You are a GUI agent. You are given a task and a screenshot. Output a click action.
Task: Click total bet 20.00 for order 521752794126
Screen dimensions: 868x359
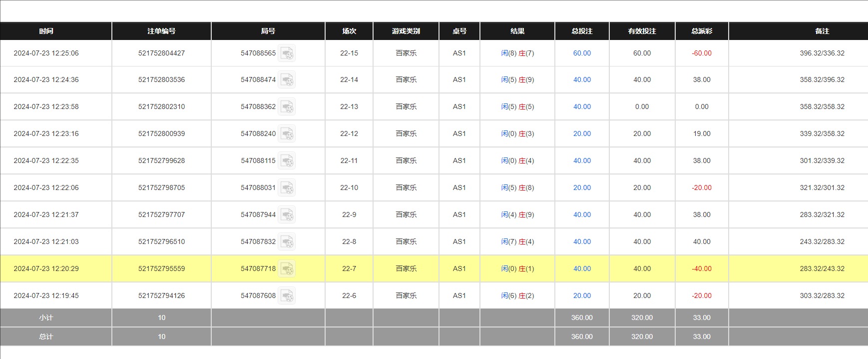[x=582, y=295]
